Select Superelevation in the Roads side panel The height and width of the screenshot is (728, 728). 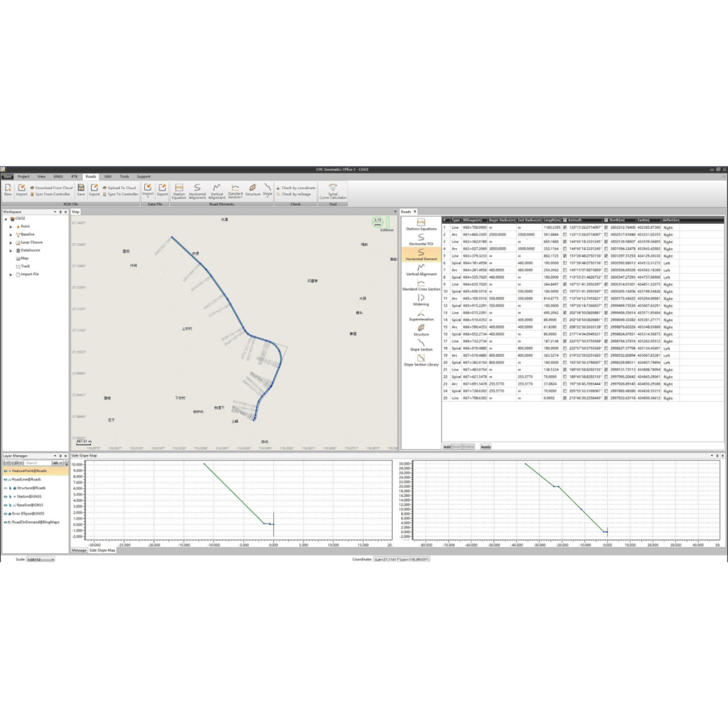tap(421, 315)
